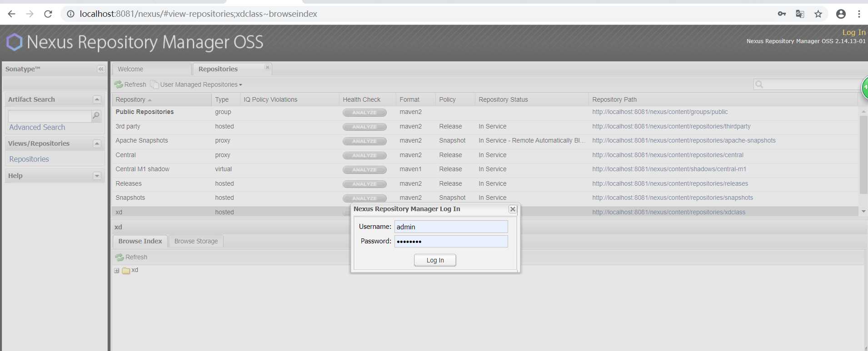Open the central-m1 shadow path URL
Screen dimensions: 868x351
pos(669,169)
